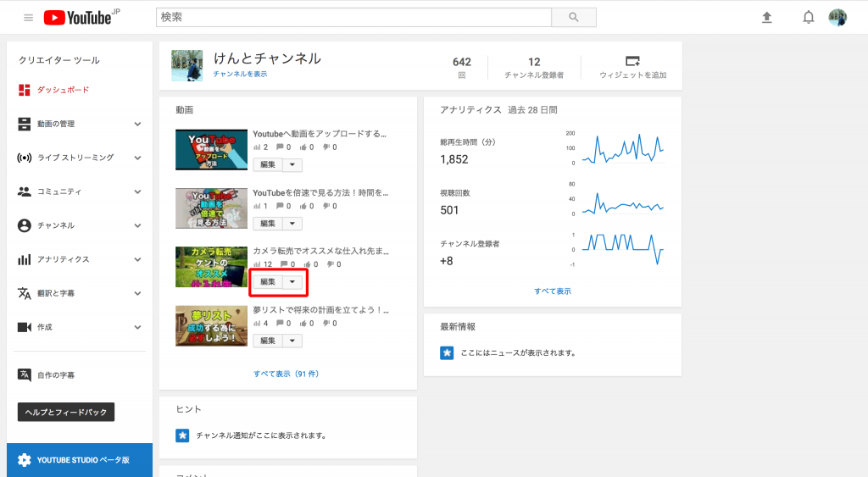Image resolution: width=868 pixels, height=477 pixels.
Task: Click the gear icon for YouTube Studio beta
Action: click(25, 460)
